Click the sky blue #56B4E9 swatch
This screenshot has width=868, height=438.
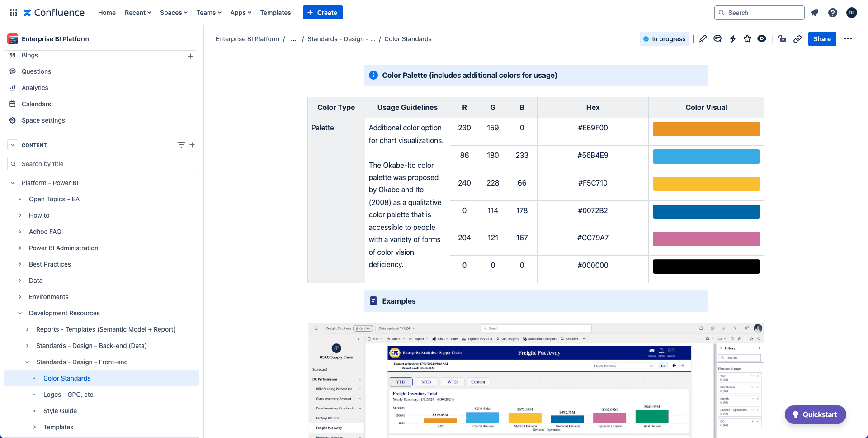click(706, 157)
